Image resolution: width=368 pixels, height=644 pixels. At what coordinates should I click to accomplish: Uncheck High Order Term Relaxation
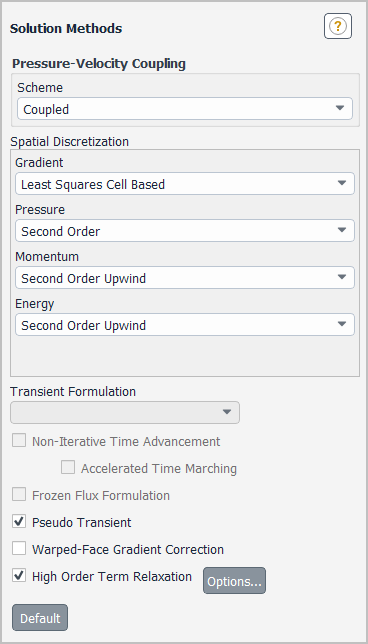(19, 576)
